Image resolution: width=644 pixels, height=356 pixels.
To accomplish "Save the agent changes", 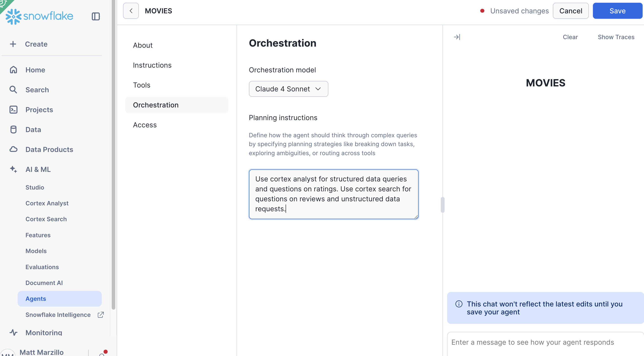I will tap(617, 11).
